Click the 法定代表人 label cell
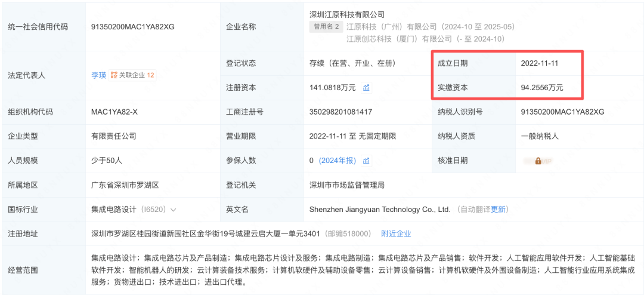 tap(43, 75)
